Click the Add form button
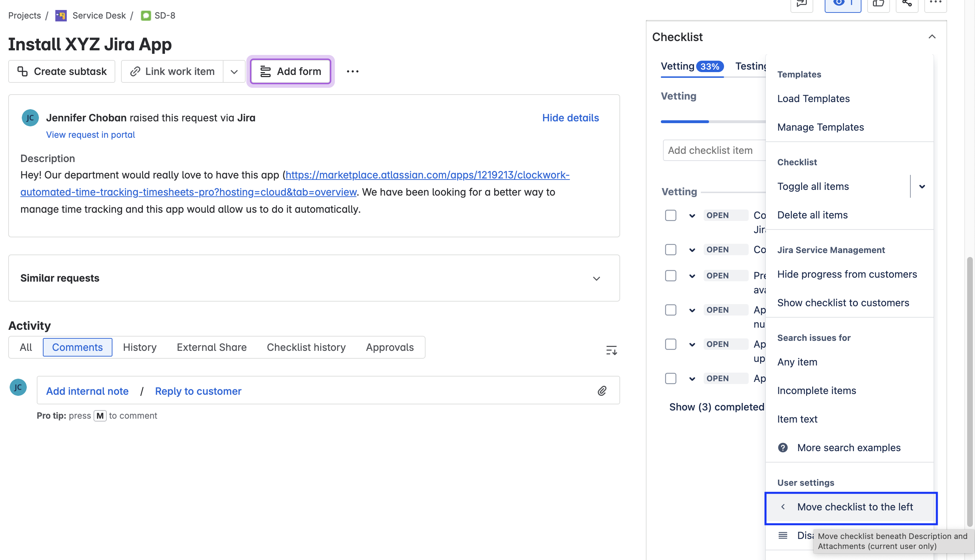 pyautogui.click(x=291, y=71)
